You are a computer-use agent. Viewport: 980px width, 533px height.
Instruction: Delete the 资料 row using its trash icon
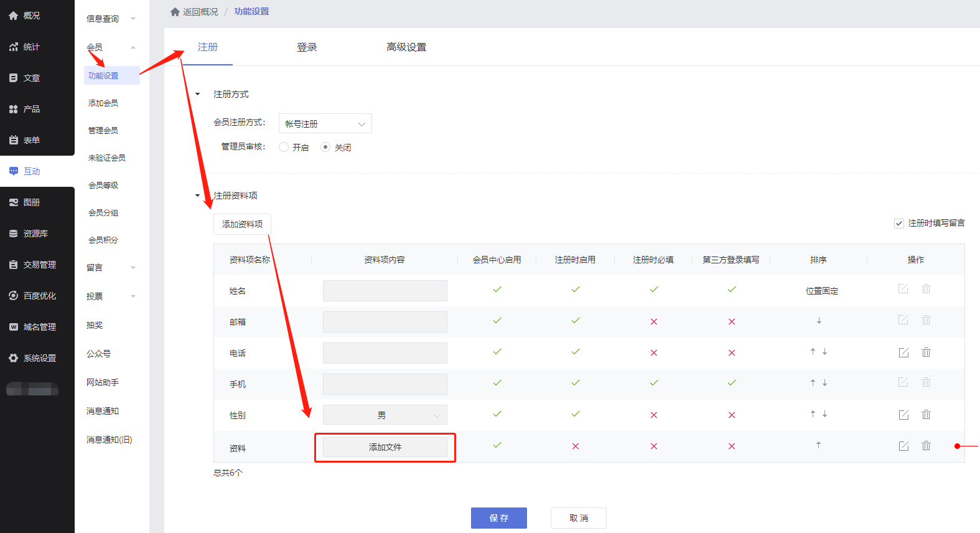[926, 446]
